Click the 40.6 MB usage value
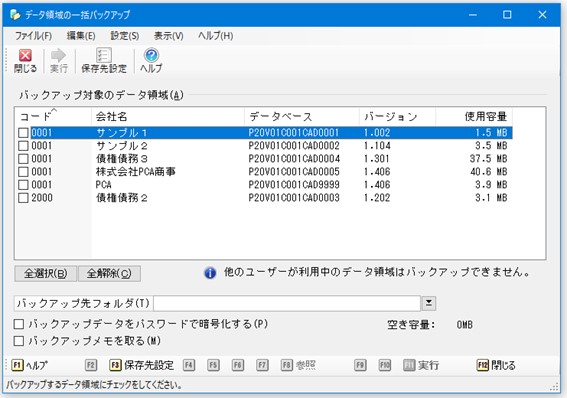567x398 pixels. (489, 172)
